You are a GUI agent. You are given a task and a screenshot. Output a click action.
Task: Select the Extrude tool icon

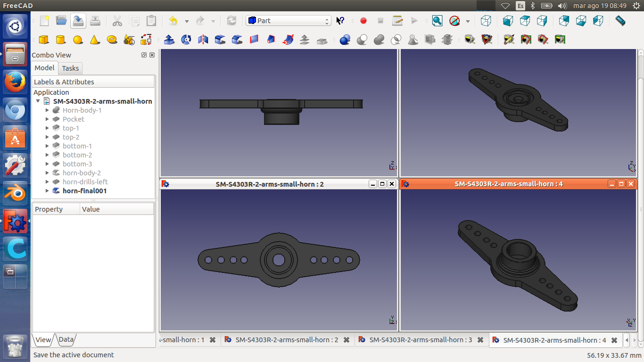169,40
